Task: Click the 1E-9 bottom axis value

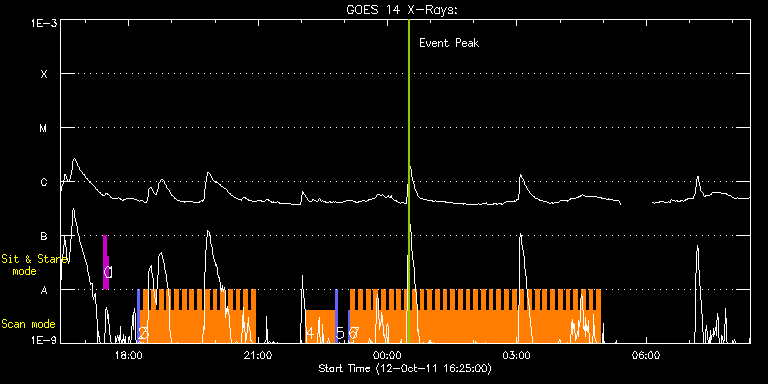Action: [x=44, y=339]
